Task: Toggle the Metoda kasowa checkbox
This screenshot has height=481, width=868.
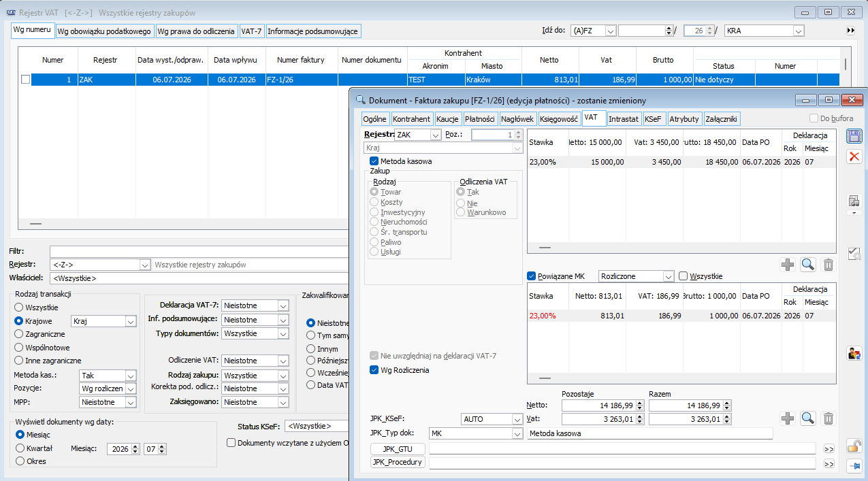Action: pyautogui.click(x=374, y=161)
